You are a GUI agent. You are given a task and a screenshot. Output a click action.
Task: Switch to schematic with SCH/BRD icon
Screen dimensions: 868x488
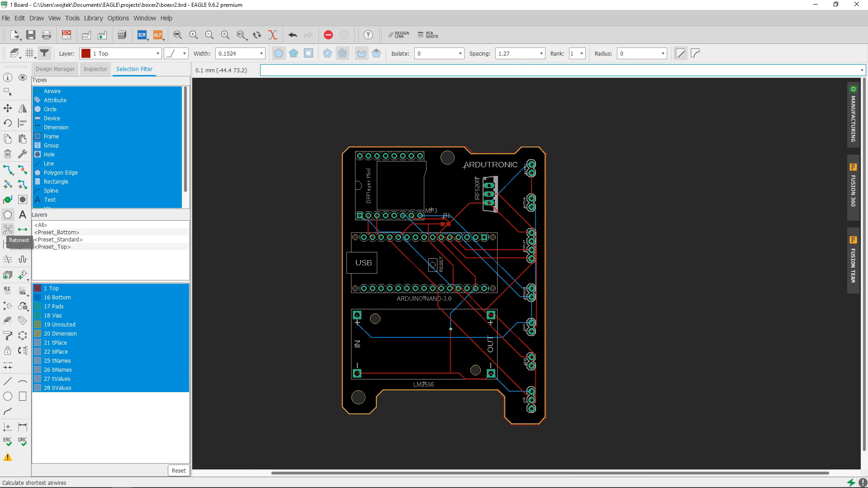[66, 35]
